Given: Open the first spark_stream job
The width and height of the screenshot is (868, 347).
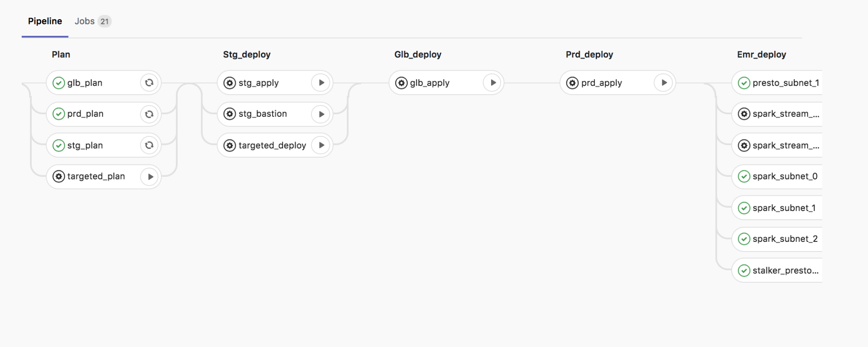Looking at the screenshot, I should click(x=785, y=114).
